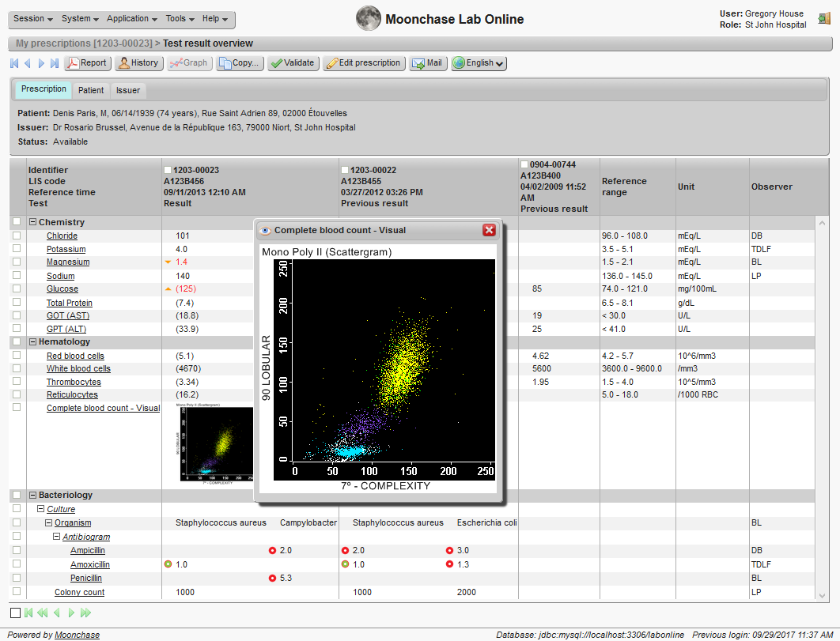
Task: Collapse the Hematology group
Action: pyautogui.click(x=32, y=341)
